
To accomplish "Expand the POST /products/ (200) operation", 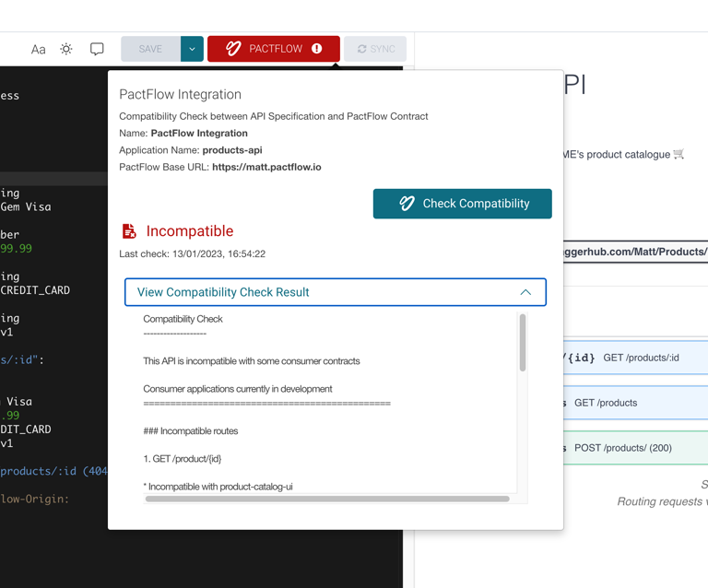I will pyautogui.click(x=636, y=448).
